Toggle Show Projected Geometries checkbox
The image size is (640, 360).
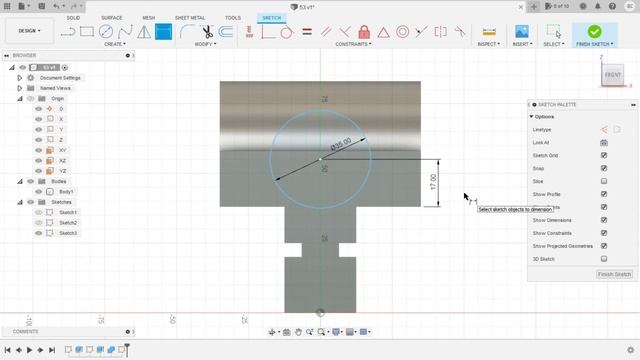(604, 246)
